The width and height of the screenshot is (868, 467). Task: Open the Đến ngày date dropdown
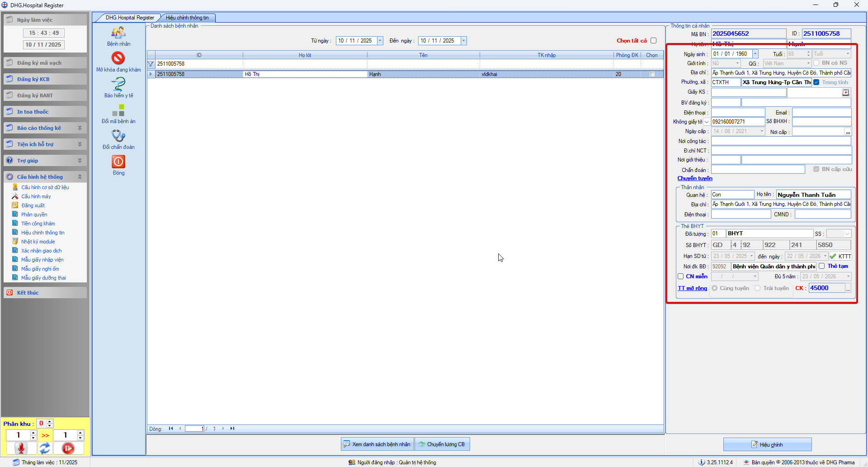click(463, 41)
